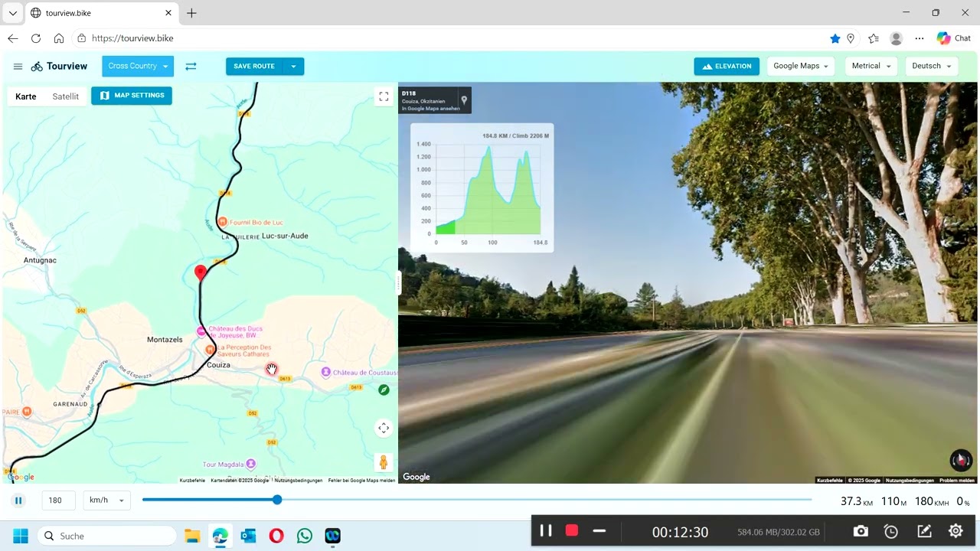Select the tourview.bike browser tab
Image resolution: width=980 pixels, height=551 pixels.
102,13
